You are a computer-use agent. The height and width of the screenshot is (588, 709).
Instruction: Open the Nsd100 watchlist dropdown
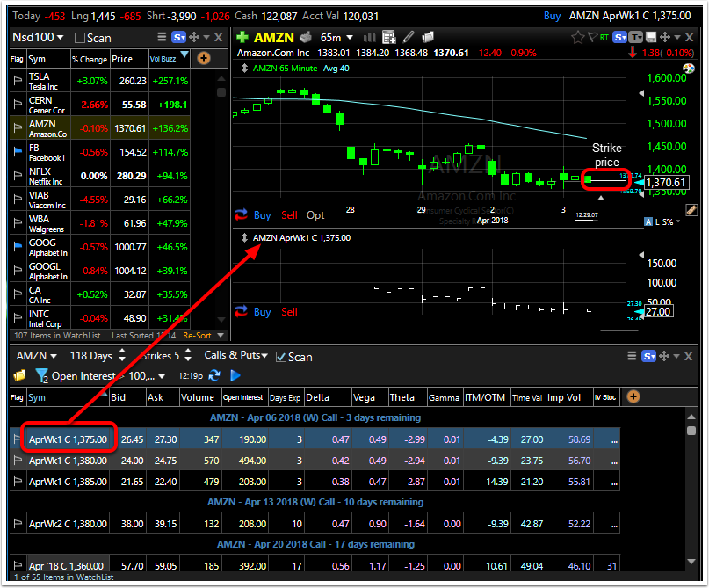38,38
